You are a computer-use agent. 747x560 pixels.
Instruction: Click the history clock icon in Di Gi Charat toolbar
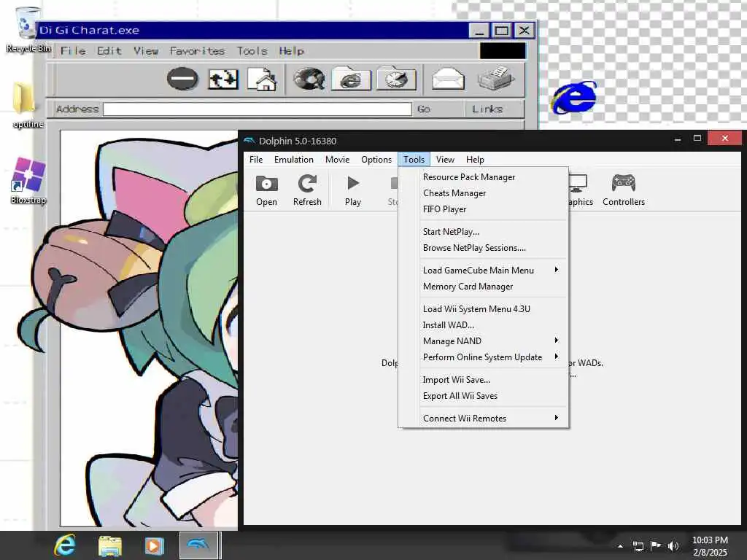click(x=396, y=79)
